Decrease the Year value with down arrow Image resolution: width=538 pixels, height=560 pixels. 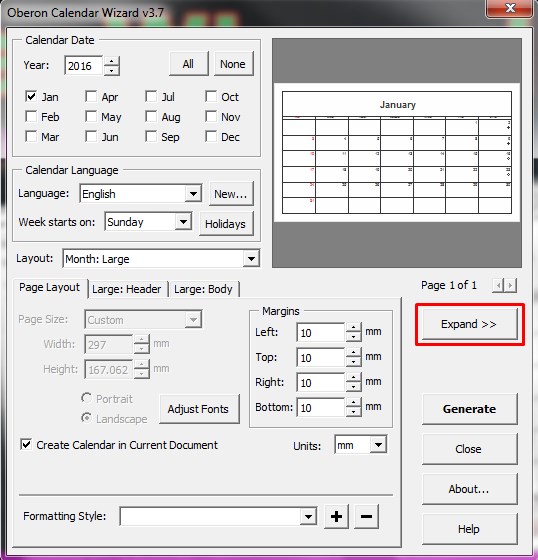112,70
